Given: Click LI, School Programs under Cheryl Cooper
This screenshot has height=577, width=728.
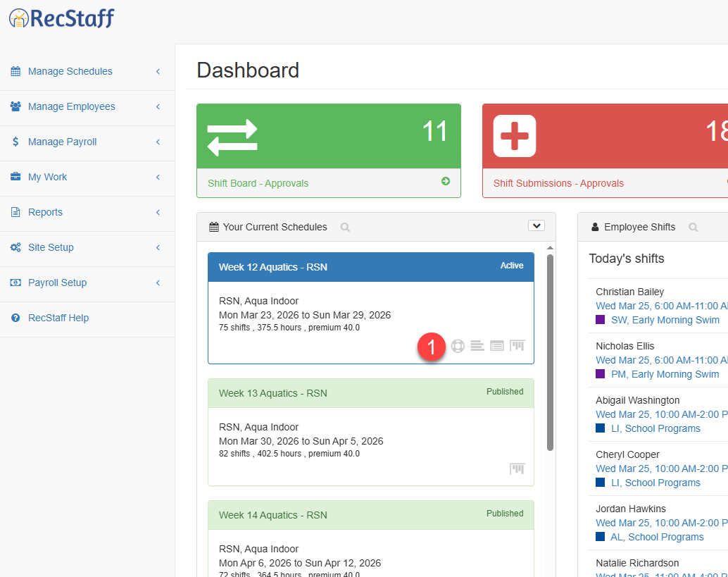Looking at the screenshot, I should [x=655, y=483].
